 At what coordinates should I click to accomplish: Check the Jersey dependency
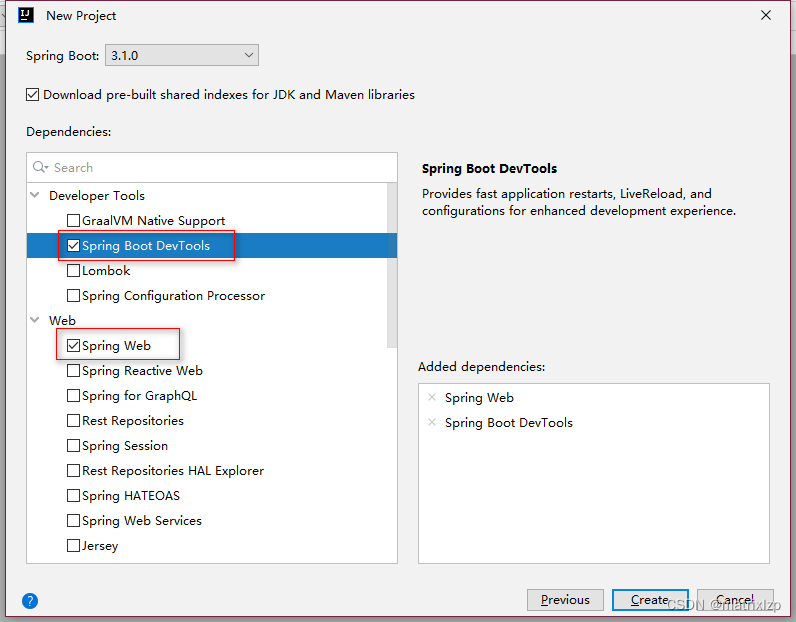click(x=73, y=545)
